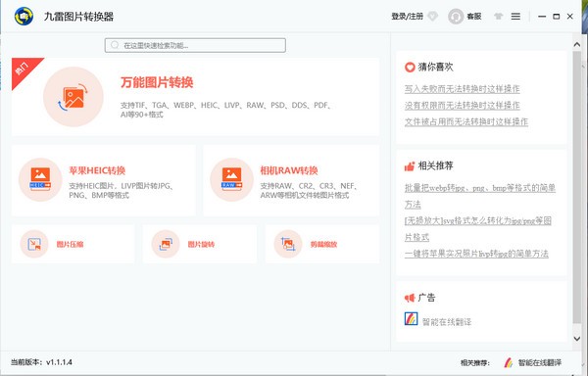
Task: Close the converter window
Action: pos(570,17)
